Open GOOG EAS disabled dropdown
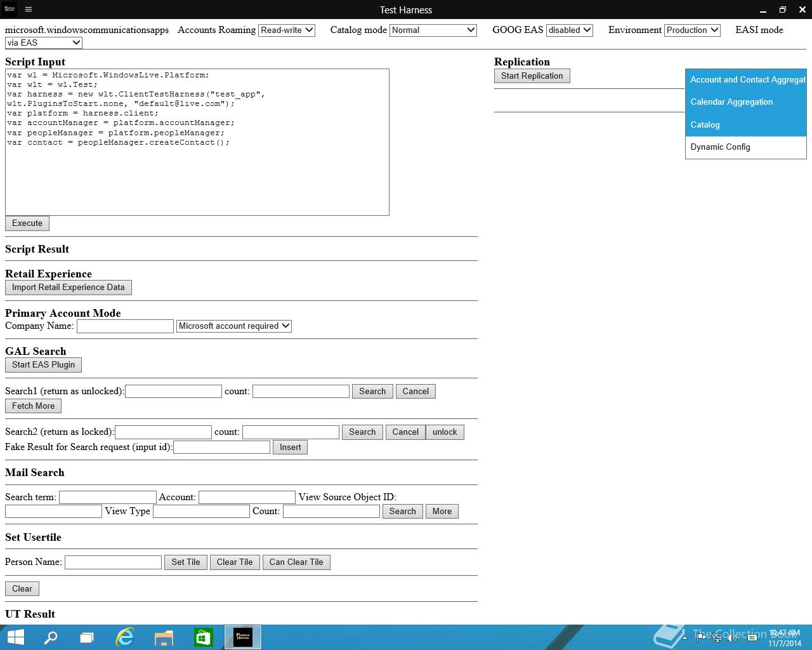 coord(570,30)
